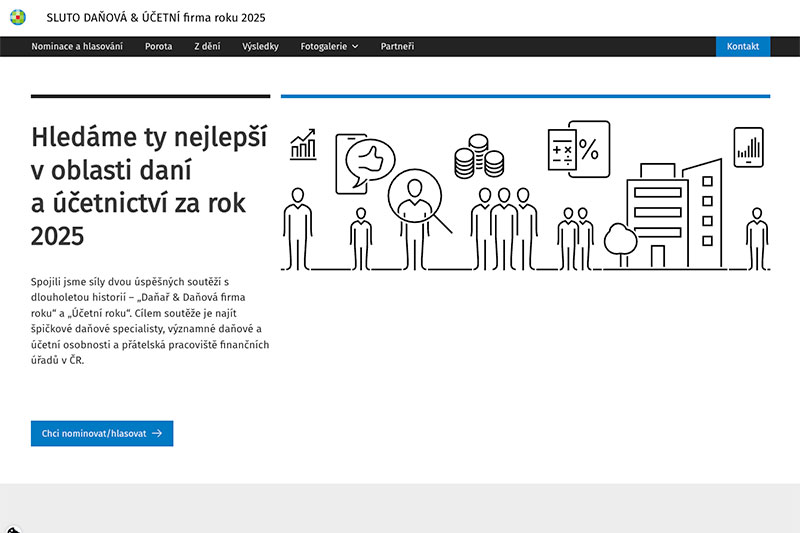Click the stacked coins icon
Screen dimensions: 800x533
point(478,158)
